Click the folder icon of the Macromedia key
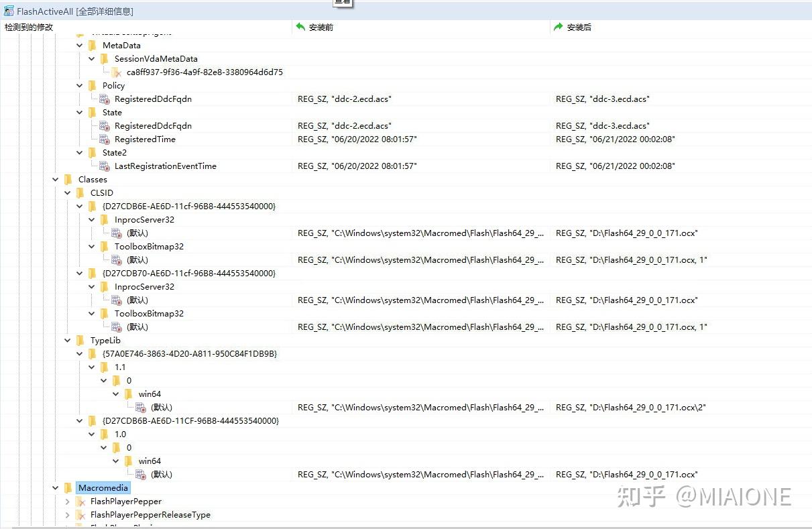This screenshot has height=529, width=812. (x=68, y=487)
